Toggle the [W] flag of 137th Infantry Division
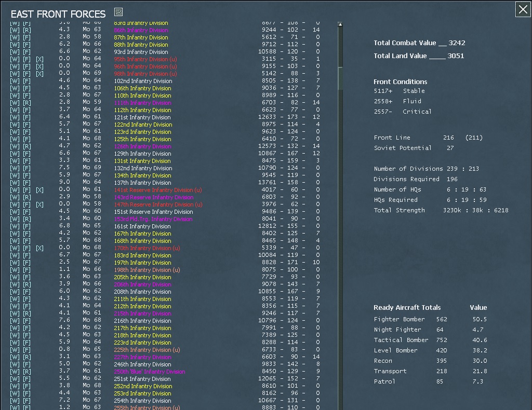The image size is (532, 410). tap(15, 183)
